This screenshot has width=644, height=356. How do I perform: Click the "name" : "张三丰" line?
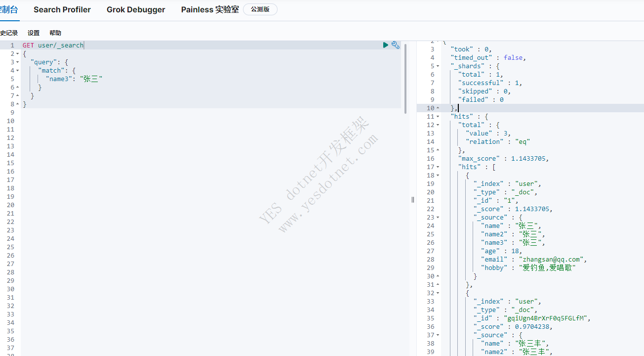point(515,343)
